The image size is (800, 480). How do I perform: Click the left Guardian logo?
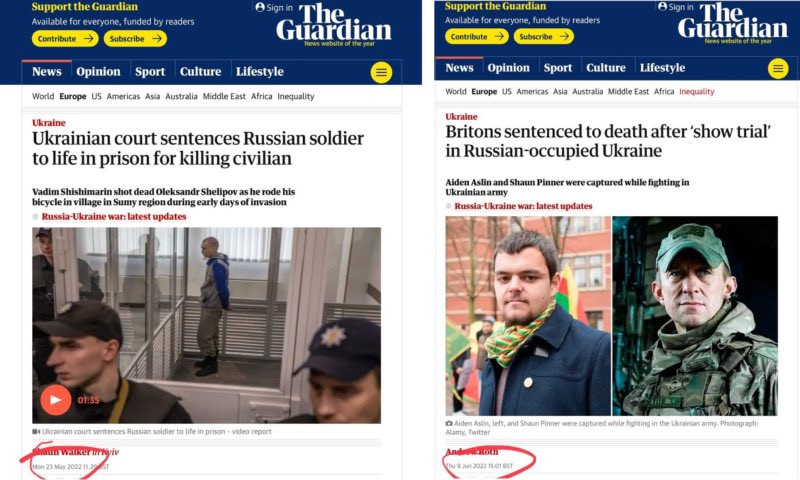pyautogui.click(x=334, y=24)
